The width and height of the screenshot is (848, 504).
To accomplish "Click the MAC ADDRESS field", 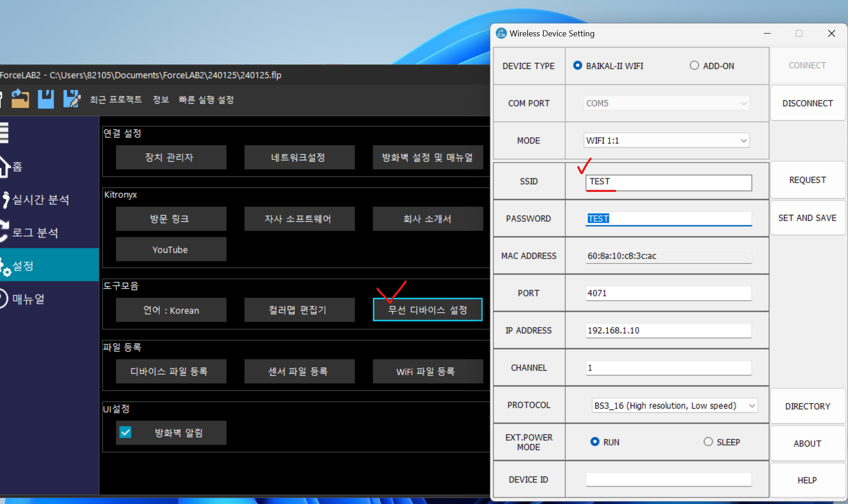I will click(x=669, y=256).
